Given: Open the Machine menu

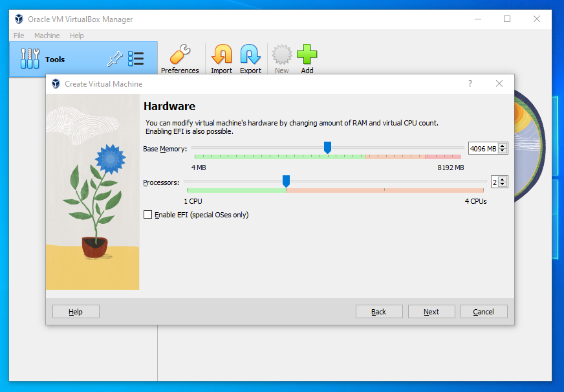Looking at the screenshot, I should pos(47,36).
